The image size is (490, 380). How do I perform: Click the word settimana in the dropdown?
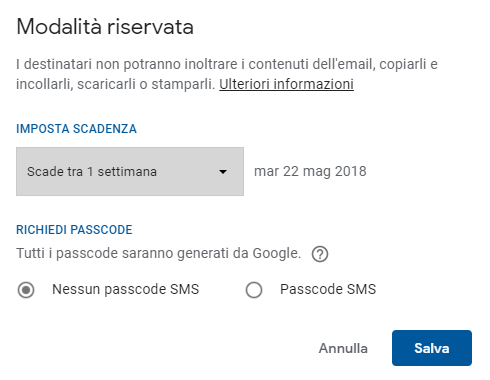click(127, 172)
